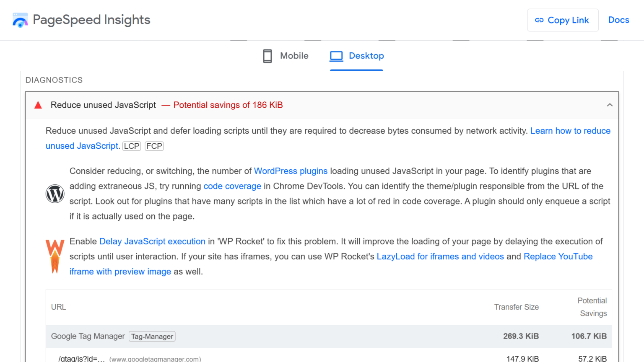The height and width of the screenshot is (362, 644).
Task: Click the red warning triangle icon
Action: [x=38, y=105]
